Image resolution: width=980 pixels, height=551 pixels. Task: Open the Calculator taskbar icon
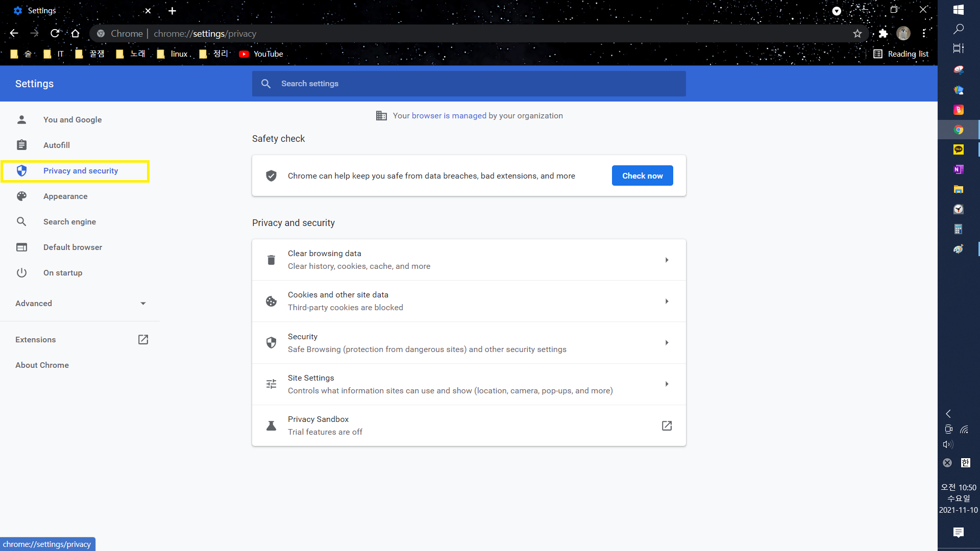(x=959, y=229)
